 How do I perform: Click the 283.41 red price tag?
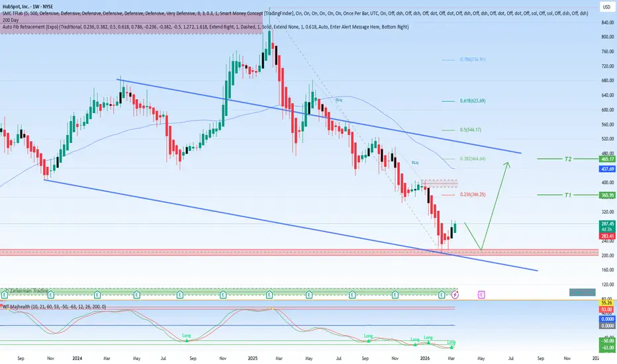coord(607,236)
